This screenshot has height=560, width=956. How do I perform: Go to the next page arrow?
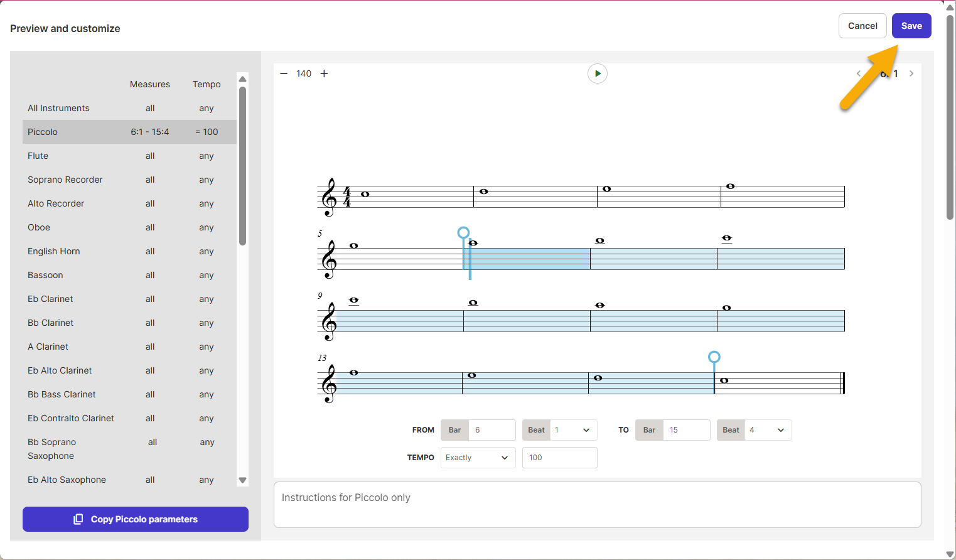[911, 73]
